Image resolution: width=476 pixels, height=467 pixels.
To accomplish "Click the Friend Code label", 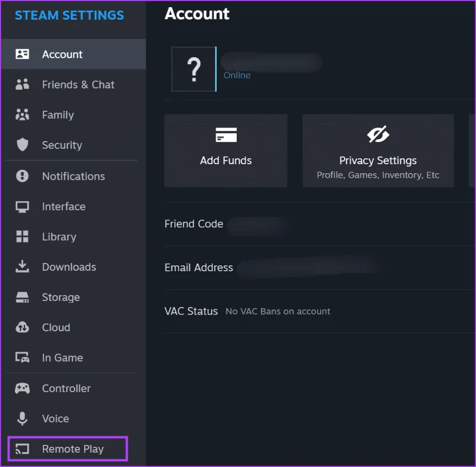I will (194, 224).
